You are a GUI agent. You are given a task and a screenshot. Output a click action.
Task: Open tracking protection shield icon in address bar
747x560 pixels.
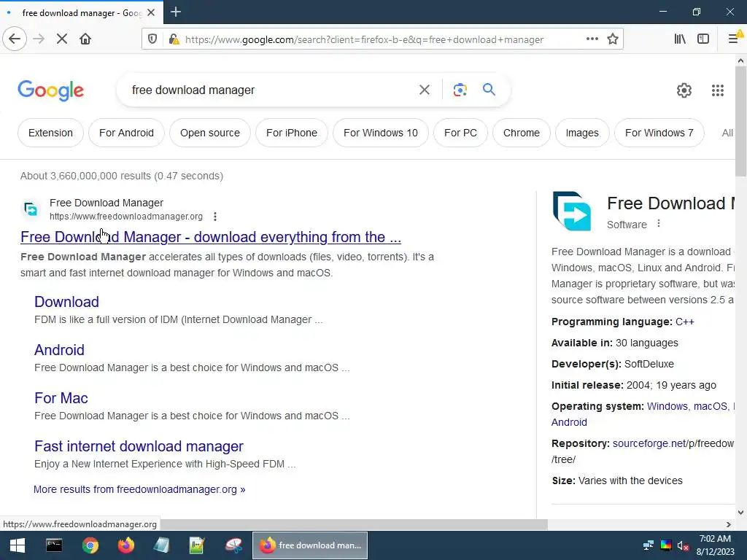coord(152,39)
